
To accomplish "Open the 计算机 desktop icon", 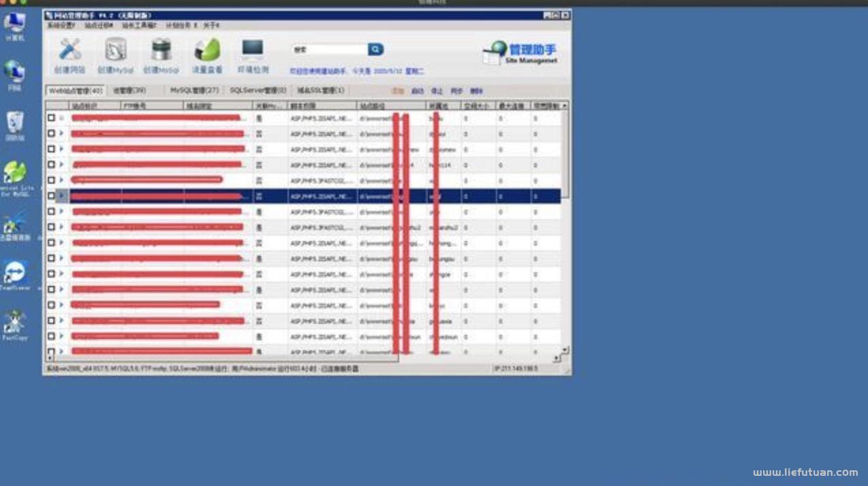I will 14,26.
